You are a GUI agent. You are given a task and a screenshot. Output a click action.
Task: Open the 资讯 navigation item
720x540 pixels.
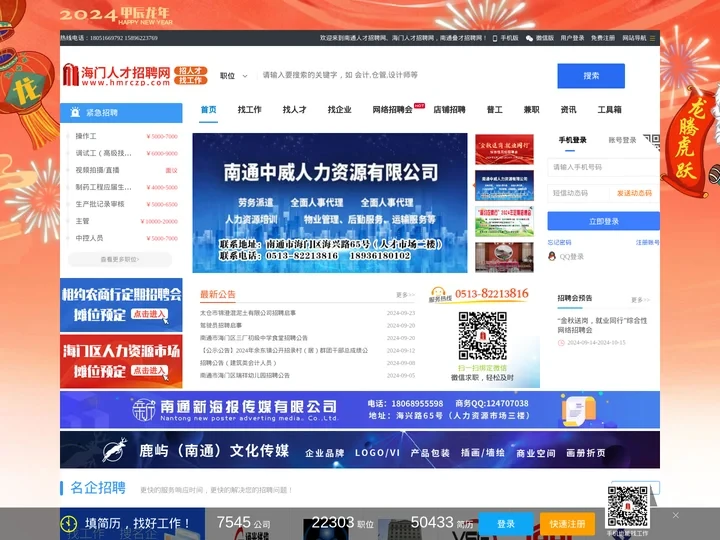[x=568, y=110]
